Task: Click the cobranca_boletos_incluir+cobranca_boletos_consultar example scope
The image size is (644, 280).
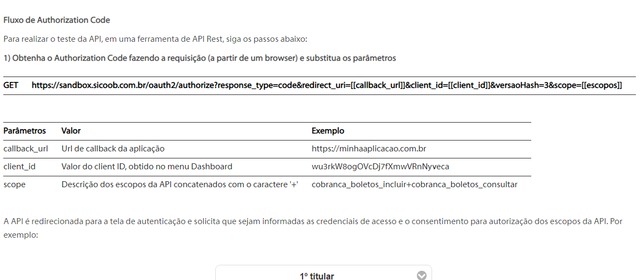Action: pos(414,184)
